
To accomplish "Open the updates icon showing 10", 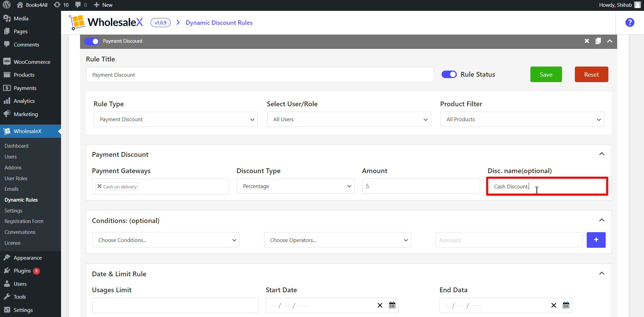I will tap(61, 5).
